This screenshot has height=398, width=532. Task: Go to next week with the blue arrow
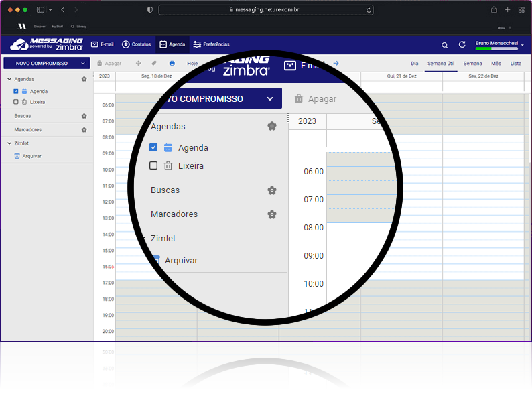[336, 63]
